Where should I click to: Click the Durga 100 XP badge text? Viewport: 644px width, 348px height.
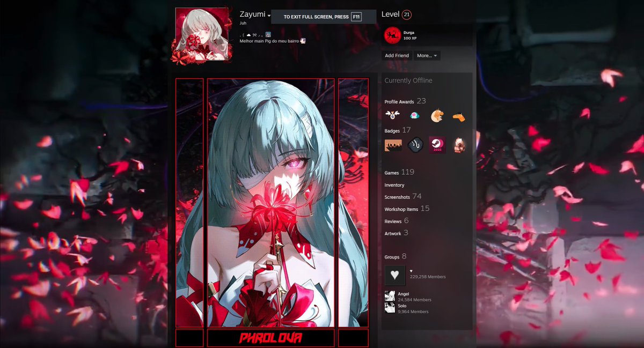(x=410, y=35)
